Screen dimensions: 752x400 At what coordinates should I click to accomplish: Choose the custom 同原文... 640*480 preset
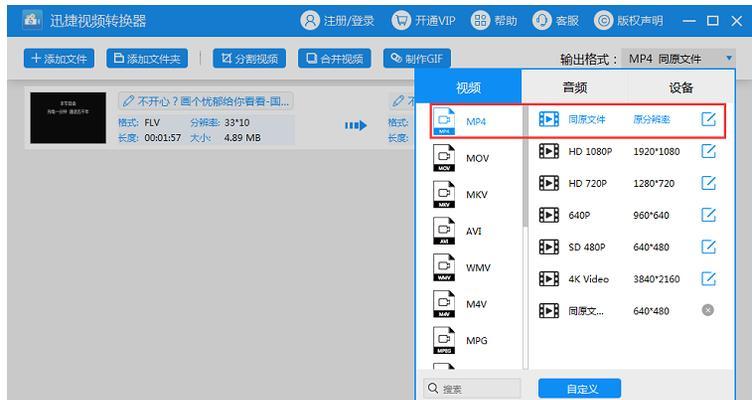[627, 311]
